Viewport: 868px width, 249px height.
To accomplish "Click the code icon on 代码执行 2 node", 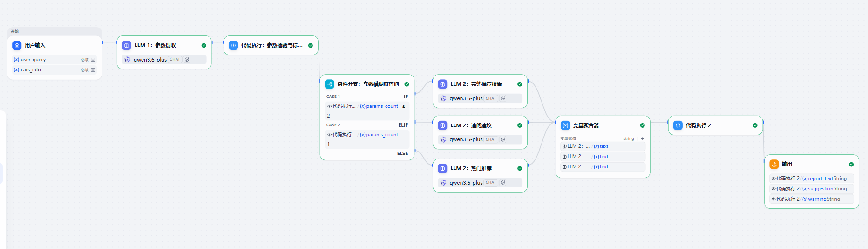I will (678, 125).
